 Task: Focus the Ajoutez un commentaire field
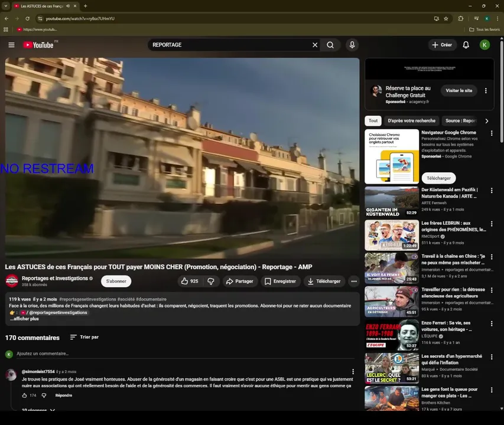tap(186, 354)
